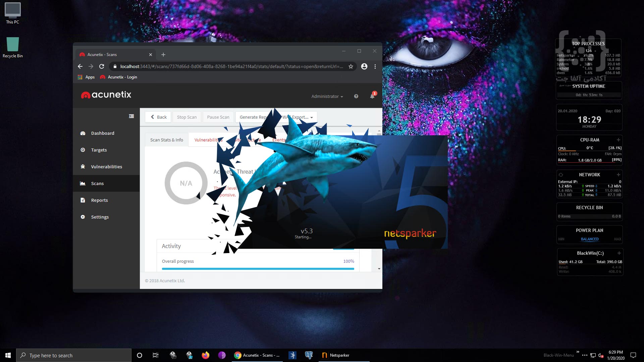644x362 pixels.
Task: Open the Windows Start menu
Action: click(x=8, y=355)
